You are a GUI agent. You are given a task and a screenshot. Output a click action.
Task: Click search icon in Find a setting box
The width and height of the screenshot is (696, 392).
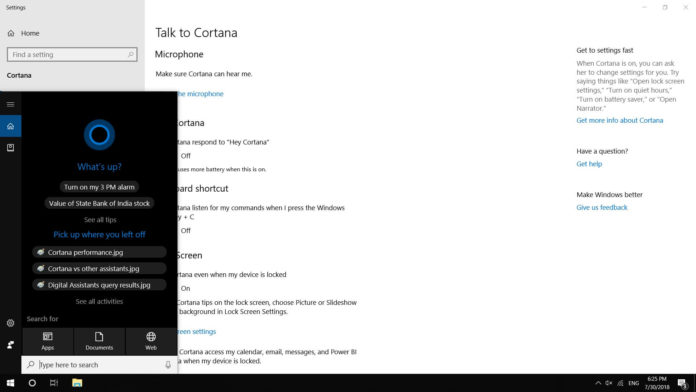[x=130, y=55]
